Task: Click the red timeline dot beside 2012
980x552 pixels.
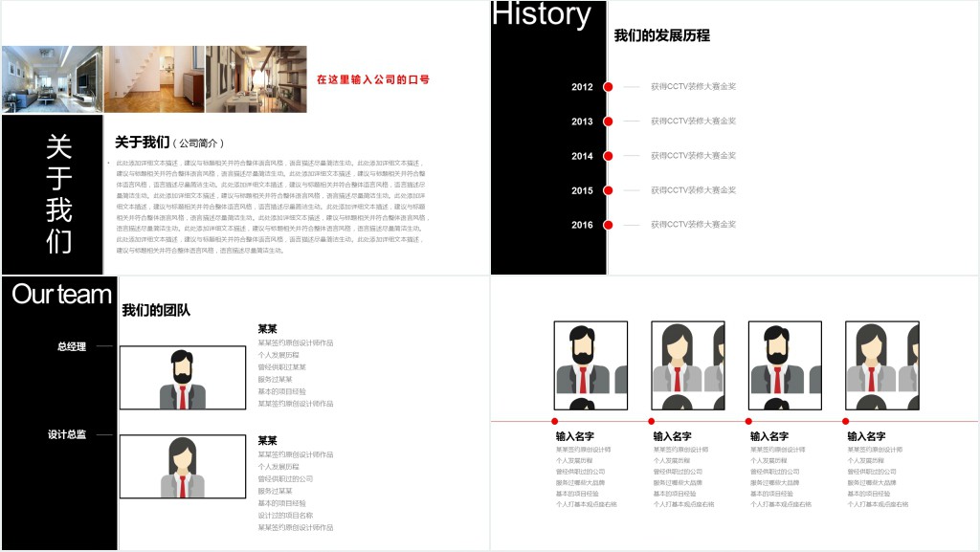Action: tap(608, 87)
